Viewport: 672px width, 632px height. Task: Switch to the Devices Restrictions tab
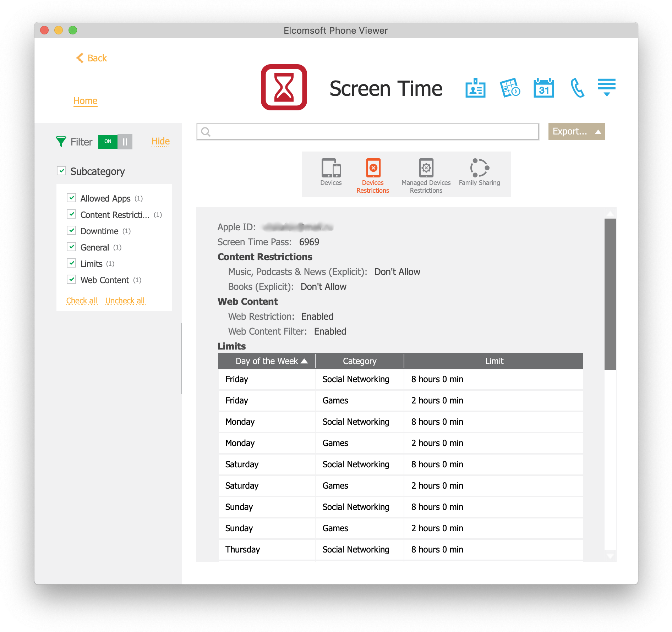[x=373, y=176]
